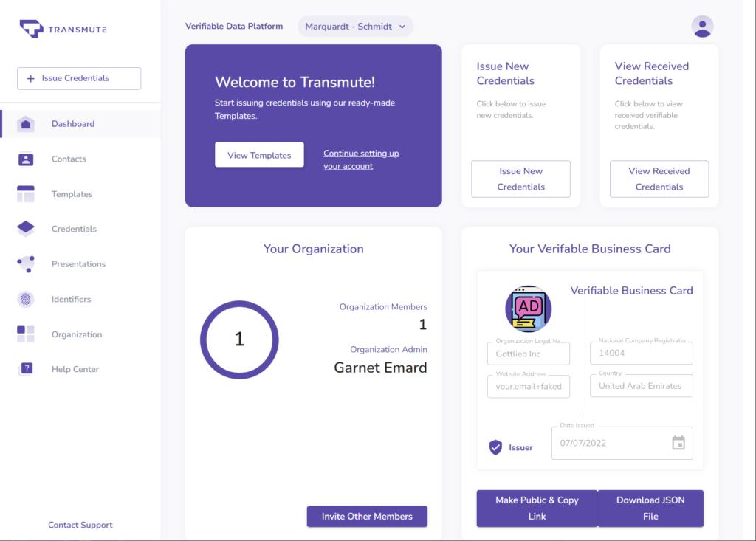Click the plus icon on Issue Credentials
The height and width of the screenshot is (541, 756).
click(30, 78)
